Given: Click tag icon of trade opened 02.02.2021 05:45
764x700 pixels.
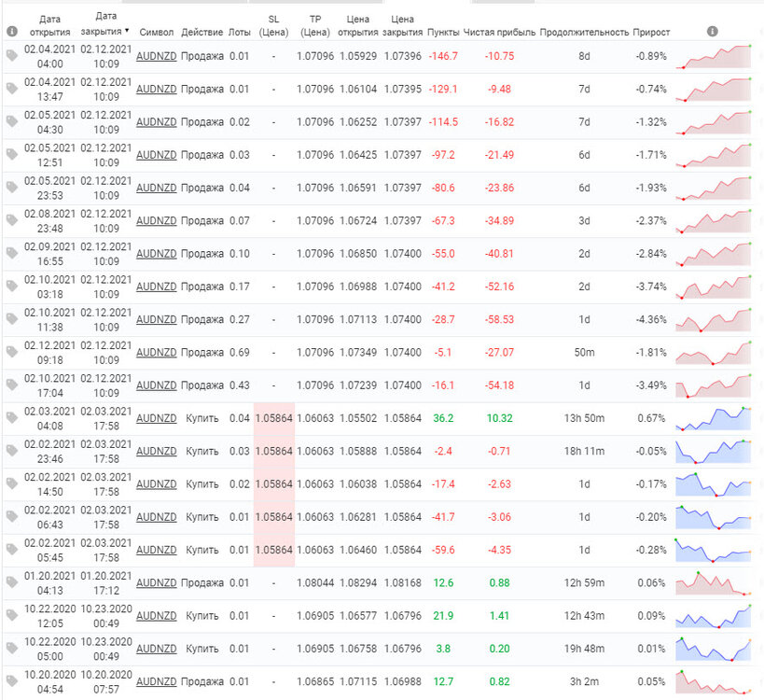Looking at the screenshot, I should tap(12, 550).
